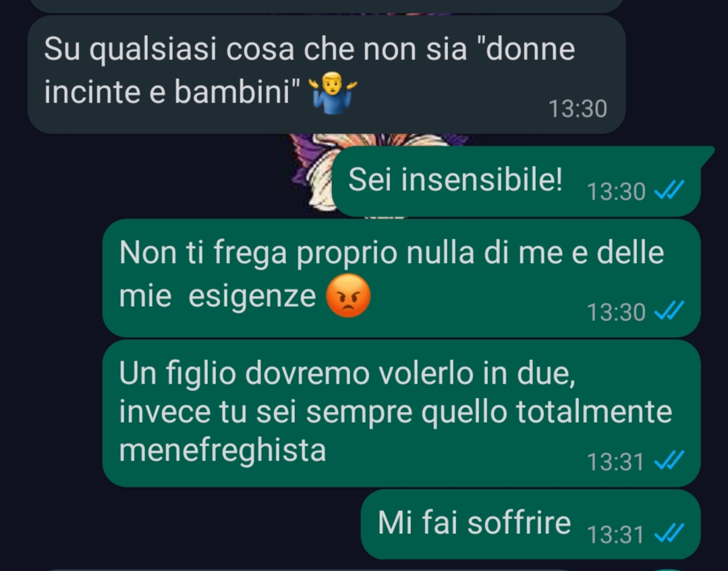
Task: Tap the shrugging man emoji
Action: (x=333, y=92)
